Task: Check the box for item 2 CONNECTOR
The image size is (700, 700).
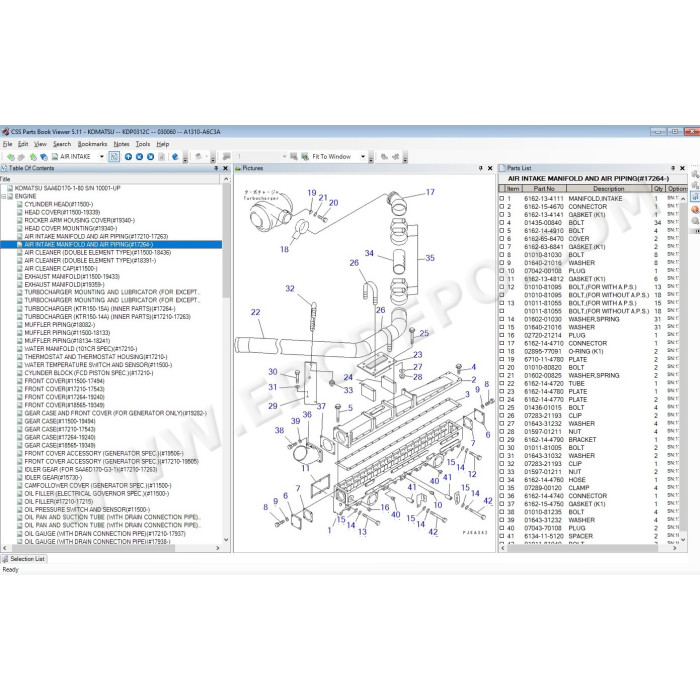Action: coord(501,206)
